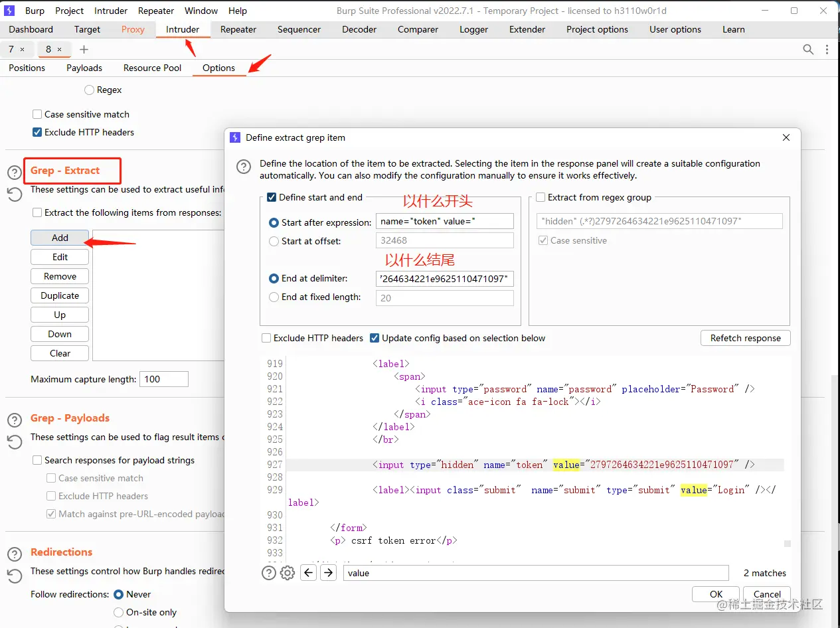Switch to the Repeater tool tab

238,29
